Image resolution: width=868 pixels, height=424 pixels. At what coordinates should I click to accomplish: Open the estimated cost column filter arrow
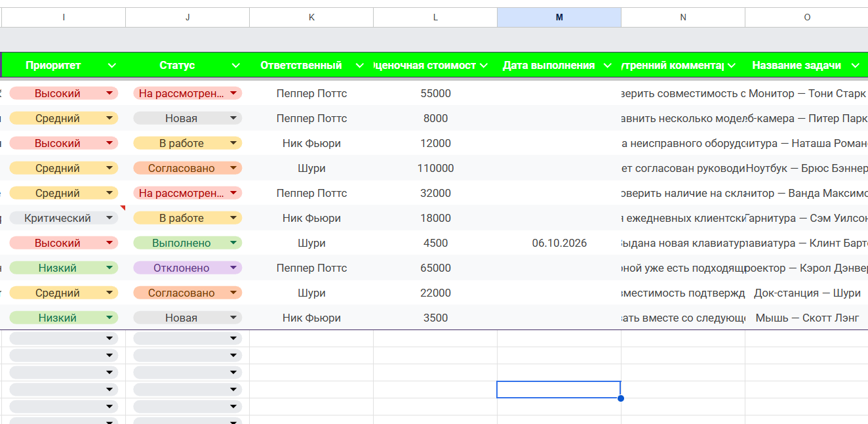tap(484, 66)
